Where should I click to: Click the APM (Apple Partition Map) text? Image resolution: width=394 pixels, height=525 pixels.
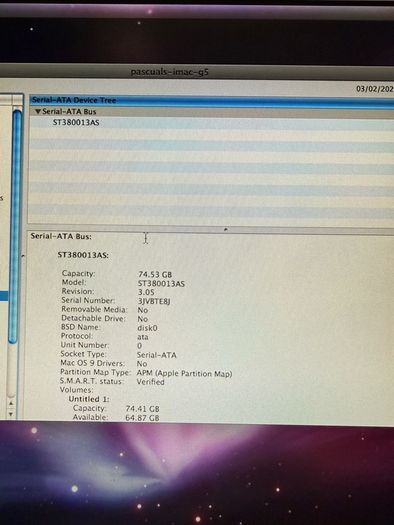point(184,373)
